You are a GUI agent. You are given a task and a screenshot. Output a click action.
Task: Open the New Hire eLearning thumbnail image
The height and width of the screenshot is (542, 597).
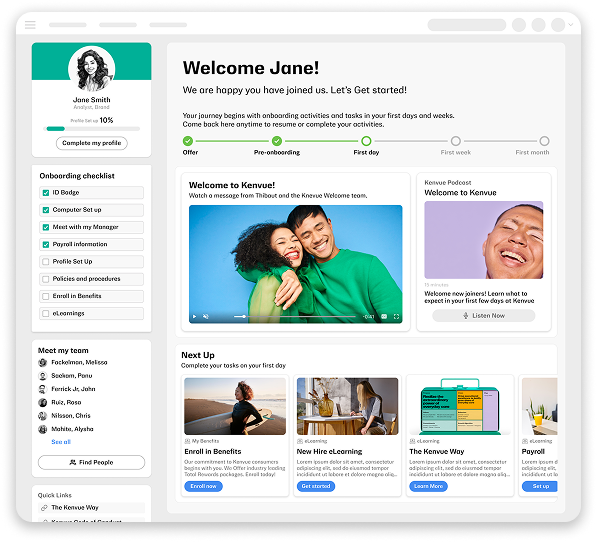348,406
